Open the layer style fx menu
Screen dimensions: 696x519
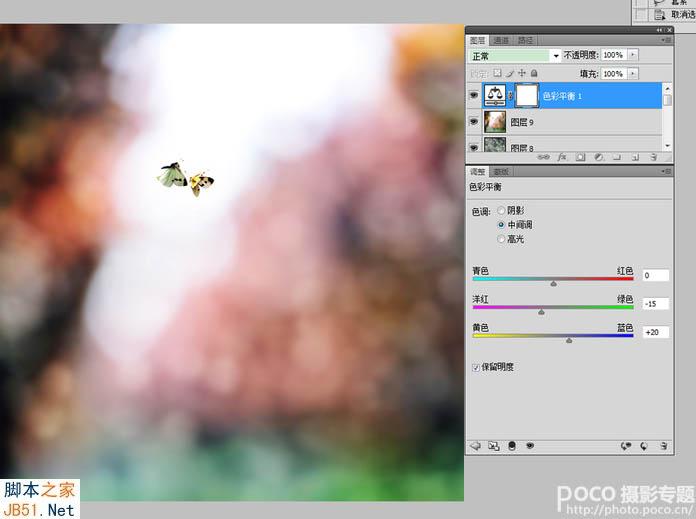pos(562,157)
